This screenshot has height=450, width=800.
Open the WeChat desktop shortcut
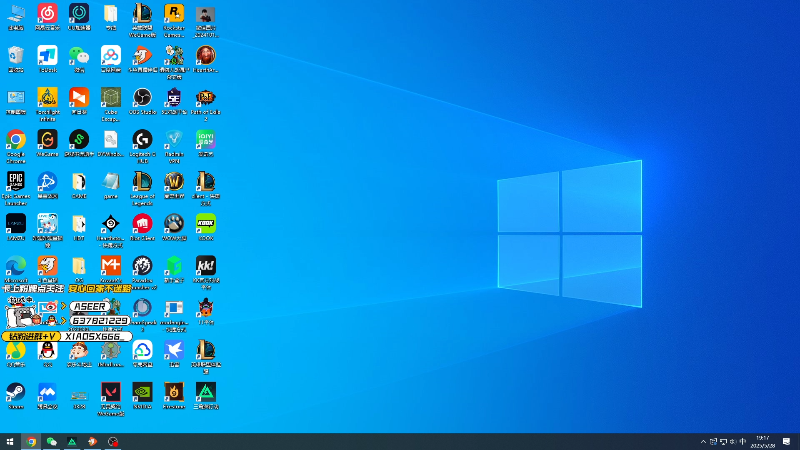pos(79,59)
